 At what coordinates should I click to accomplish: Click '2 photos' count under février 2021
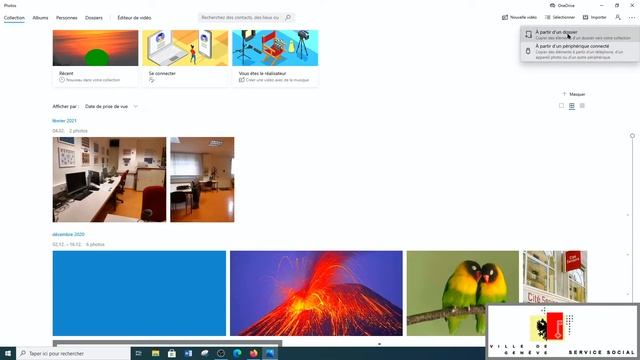(x=78, y=131)
